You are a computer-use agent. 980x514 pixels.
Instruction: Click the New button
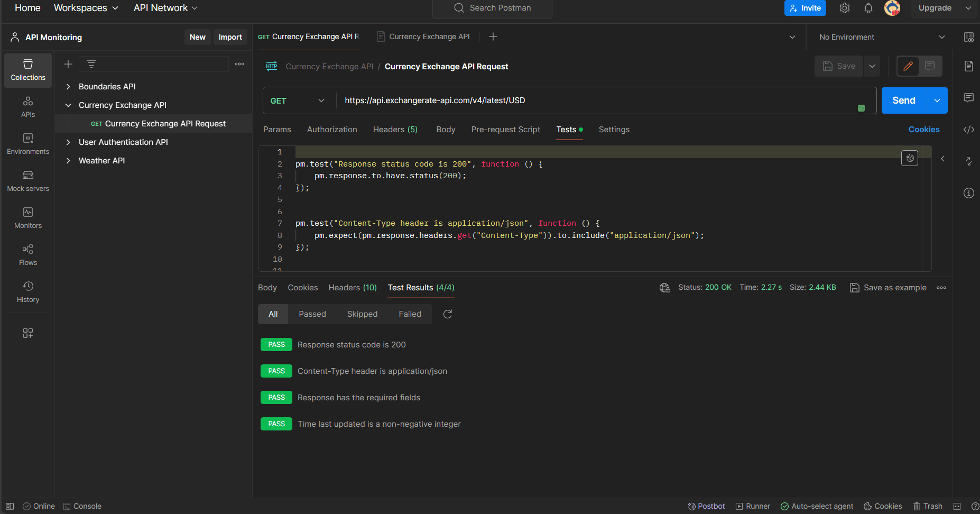click(x=198, y=37)
